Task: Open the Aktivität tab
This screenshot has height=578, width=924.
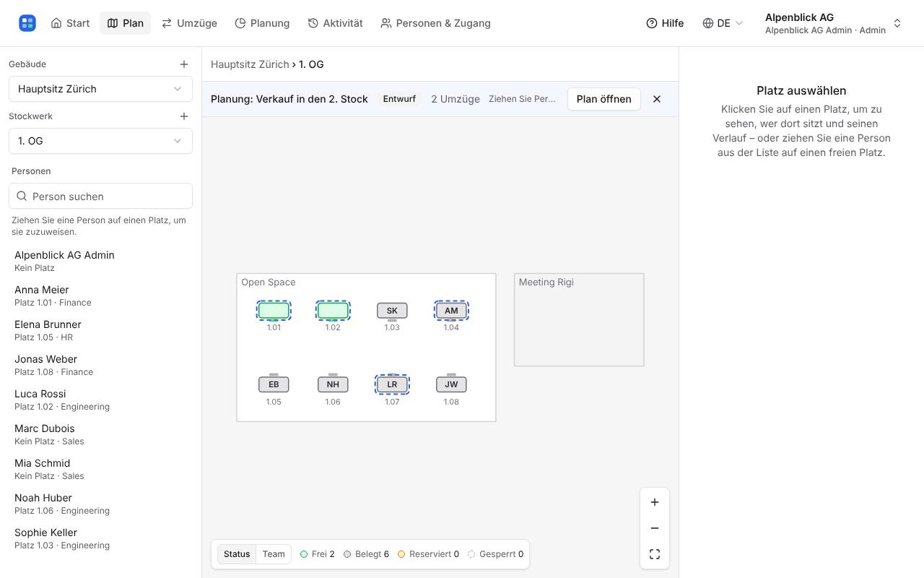Action: (335, 23)
